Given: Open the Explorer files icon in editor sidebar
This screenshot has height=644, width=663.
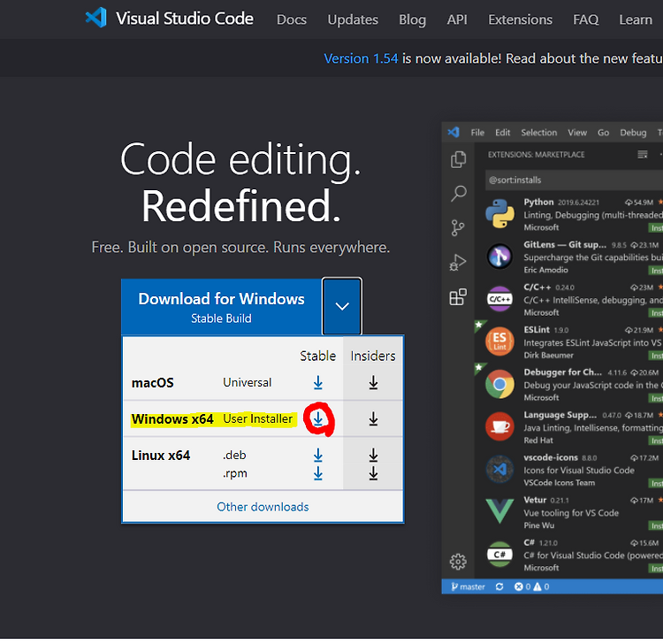Looking at the screenshot, I should pos(458,159).
